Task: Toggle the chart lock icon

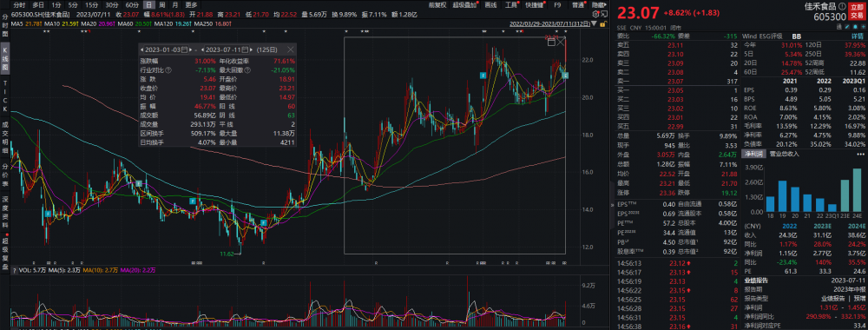Action: pos(602,24)
